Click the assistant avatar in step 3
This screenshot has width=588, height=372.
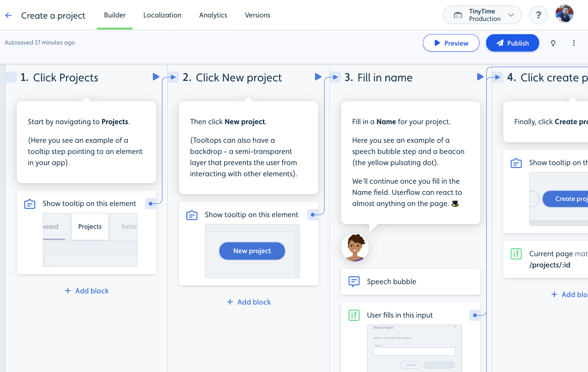(x=355, y=247)
